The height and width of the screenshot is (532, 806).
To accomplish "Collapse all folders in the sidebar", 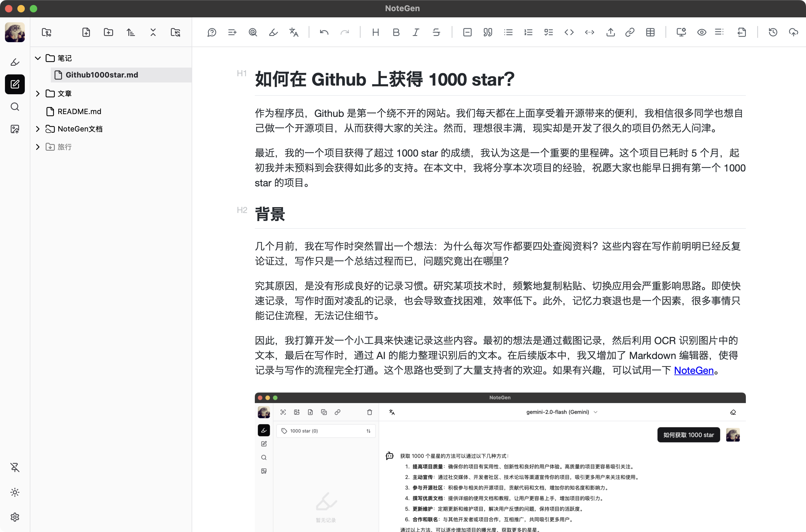I will pyautogui.click(x=153, y=32).
